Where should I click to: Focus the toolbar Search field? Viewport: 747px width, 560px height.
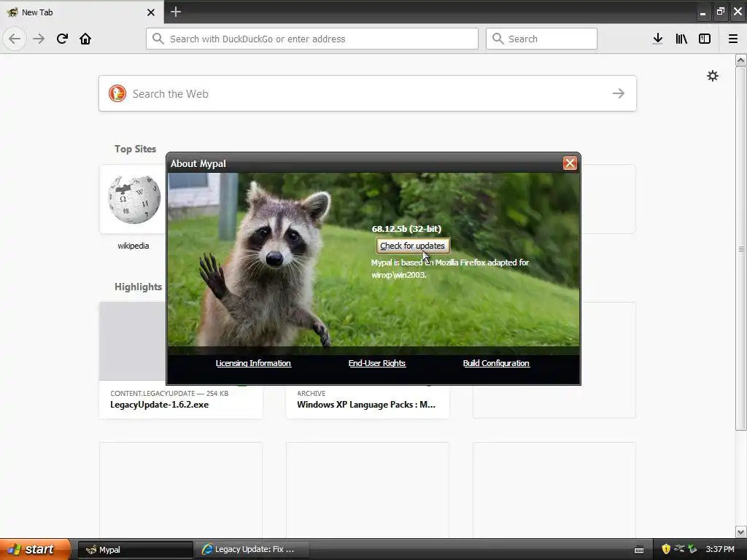(541, 39)
